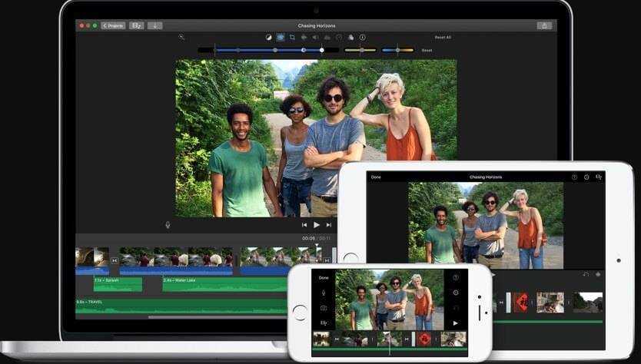
Task: Click the magic wand enhance icon
Action: coord(181,37)
